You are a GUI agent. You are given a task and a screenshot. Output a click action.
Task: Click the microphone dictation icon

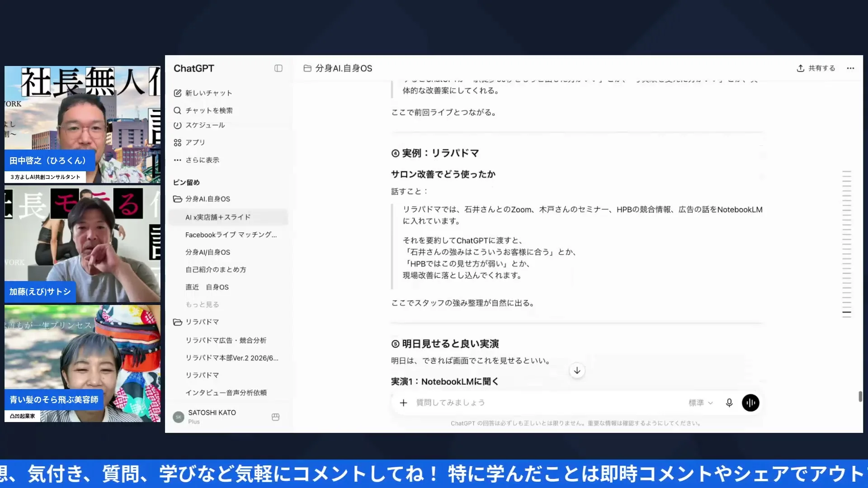tap(729, 403)
